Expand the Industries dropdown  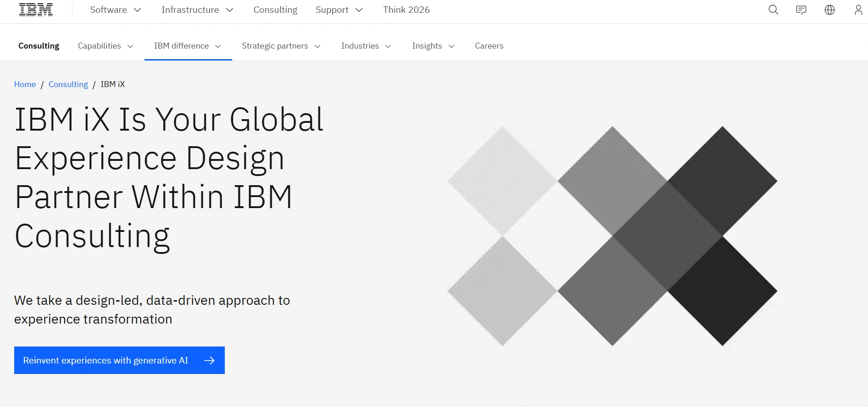pyautogui.click(x=366, y=46)
